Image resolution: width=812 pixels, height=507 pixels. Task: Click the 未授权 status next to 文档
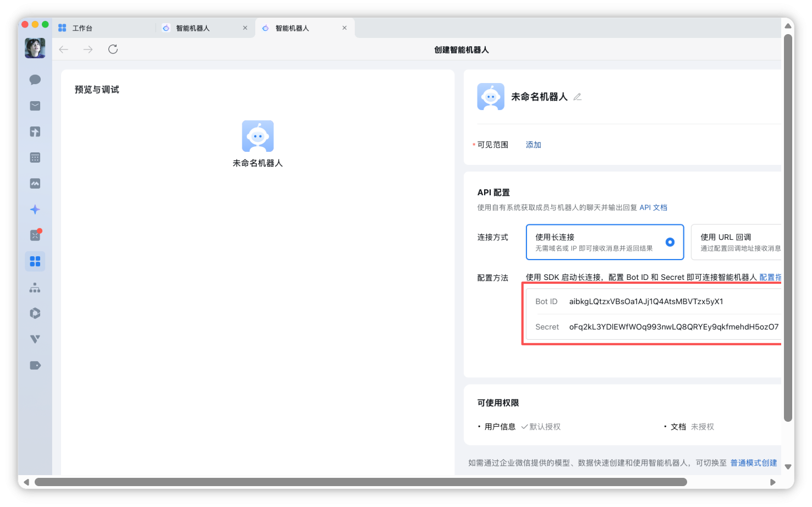point(703,427)
